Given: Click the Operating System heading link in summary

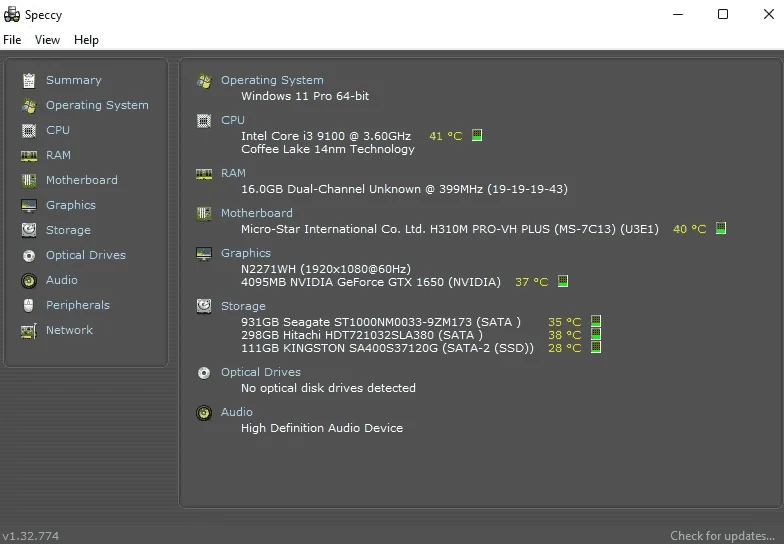Looking at the screenshot, I should point(272,80).
